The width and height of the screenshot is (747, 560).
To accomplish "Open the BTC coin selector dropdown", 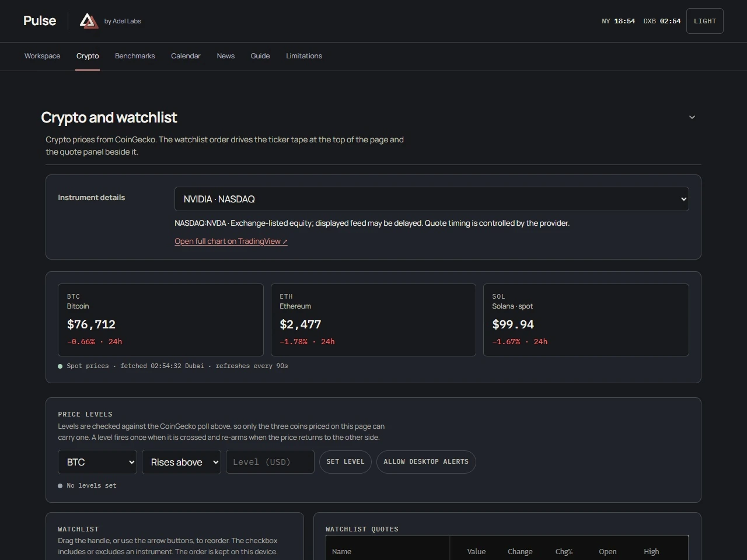I will (97, 462).
